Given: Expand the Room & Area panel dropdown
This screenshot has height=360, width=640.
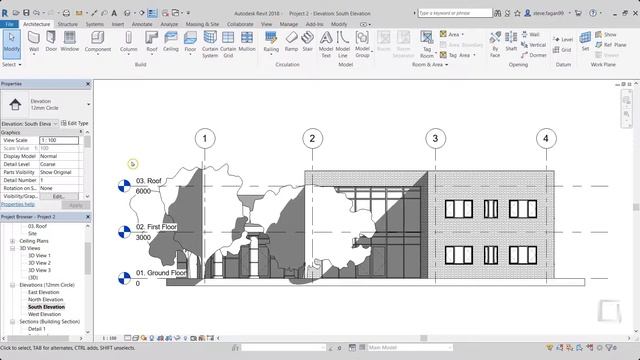Looking at the screenshot, I should click(430, 64).
